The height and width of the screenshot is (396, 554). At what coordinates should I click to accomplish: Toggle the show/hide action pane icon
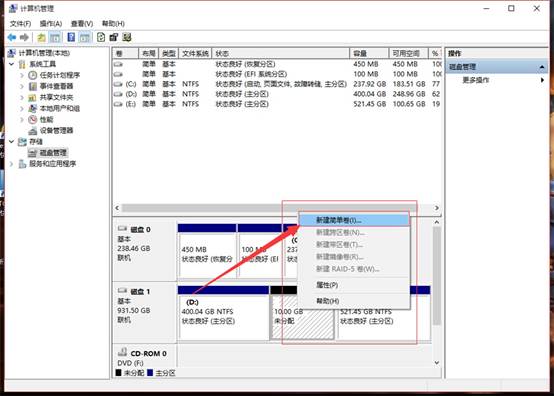[84, 37]
